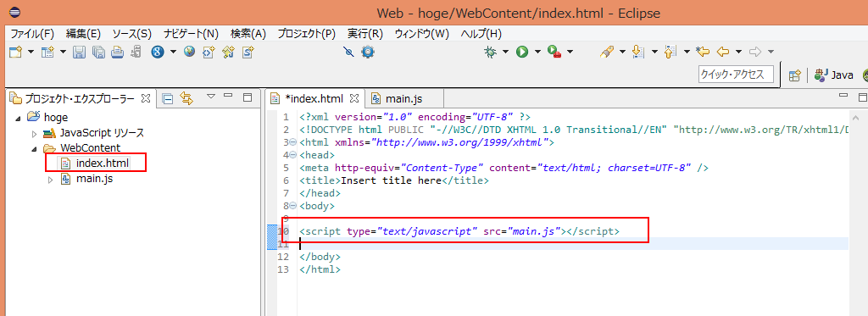This screenshot has width=868, height=316.
Task: Click the New wizard toolbar icon
Action: click(x=16, y=52)
